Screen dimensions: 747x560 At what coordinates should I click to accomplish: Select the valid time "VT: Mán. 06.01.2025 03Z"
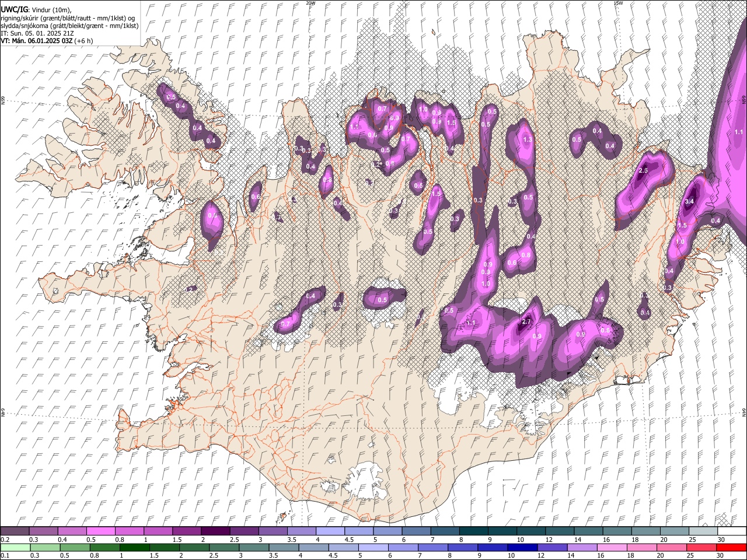point(37,41)
